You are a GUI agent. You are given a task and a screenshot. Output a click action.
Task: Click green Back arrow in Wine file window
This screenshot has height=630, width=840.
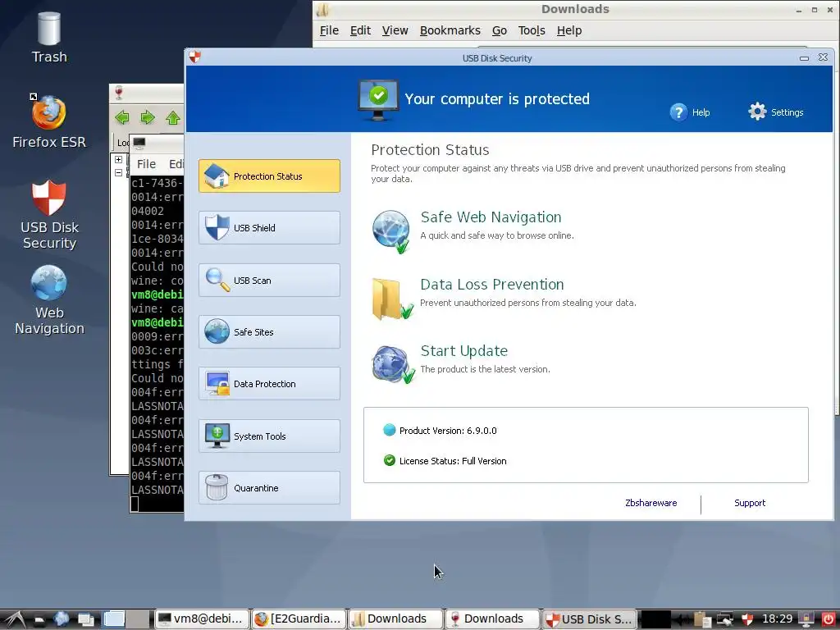click(x=122, y=117)
